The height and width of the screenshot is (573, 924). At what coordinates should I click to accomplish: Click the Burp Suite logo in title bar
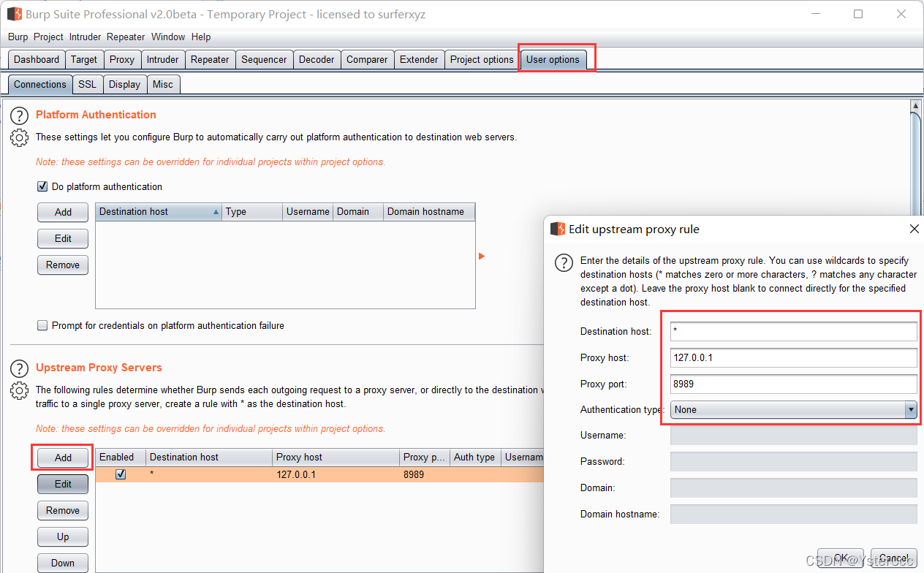(15, 14)
